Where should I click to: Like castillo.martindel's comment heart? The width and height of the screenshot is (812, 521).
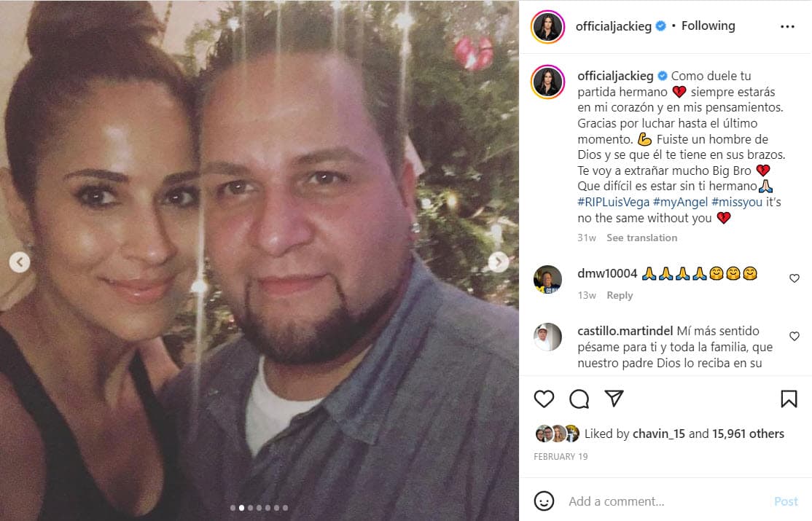[x=794, y=336]
